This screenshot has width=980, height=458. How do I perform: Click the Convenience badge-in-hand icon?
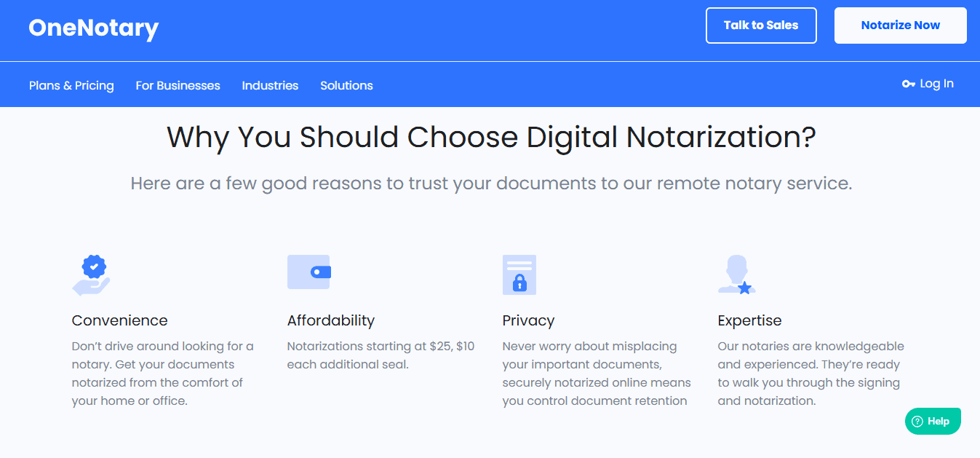92,275
